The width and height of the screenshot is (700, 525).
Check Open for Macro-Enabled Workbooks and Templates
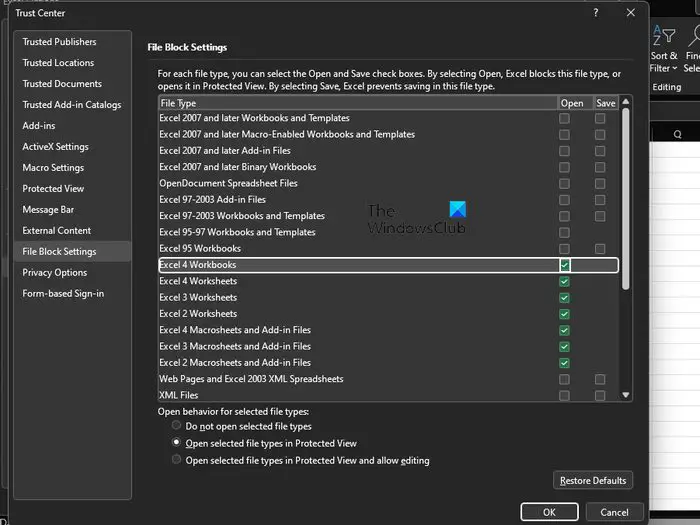tap(564, 134)
